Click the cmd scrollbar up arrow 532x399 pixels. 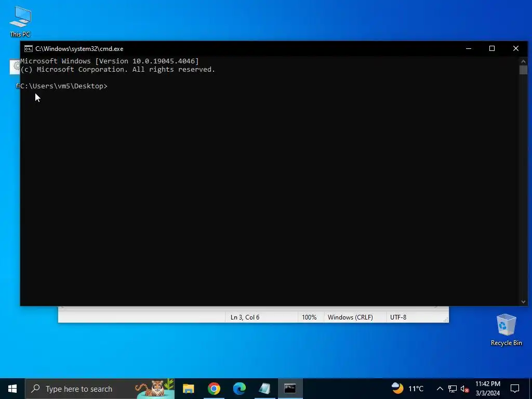pos(523,61)
